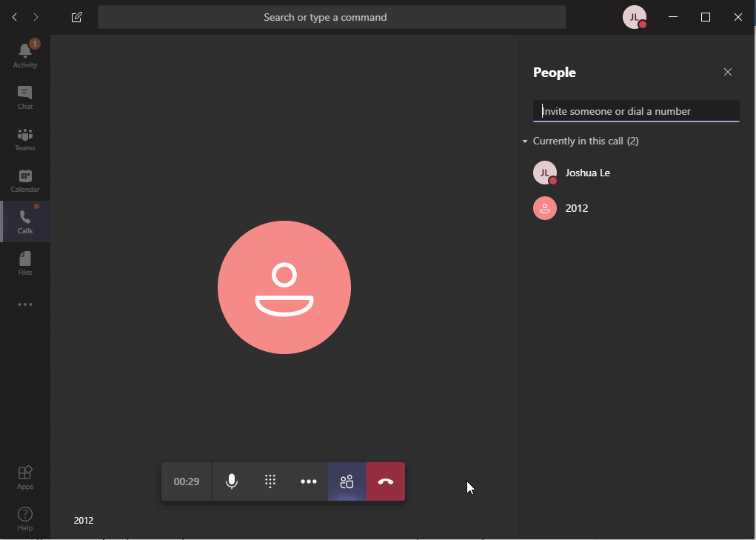The height and width of the screenshot is (540, 756).
Task: Open the Help menu
Action: (x=25, y=519)
